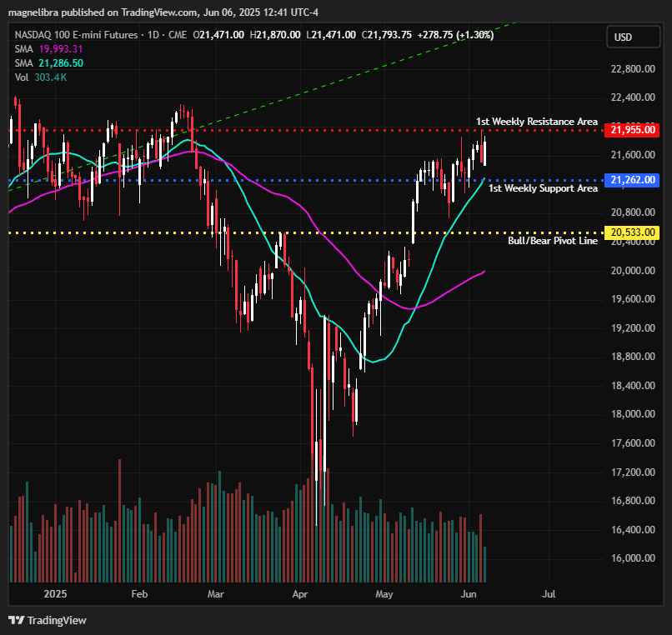
Task: Click the 19,600.00 price axis value
Action: (x=633, y=299)
